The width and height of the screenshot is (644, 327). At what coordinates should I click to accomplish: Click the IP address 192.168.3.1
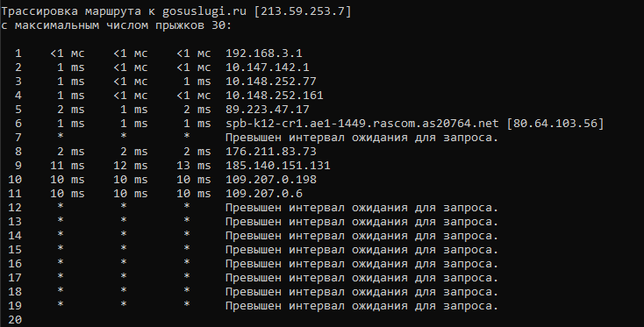[x=264, y=53]
